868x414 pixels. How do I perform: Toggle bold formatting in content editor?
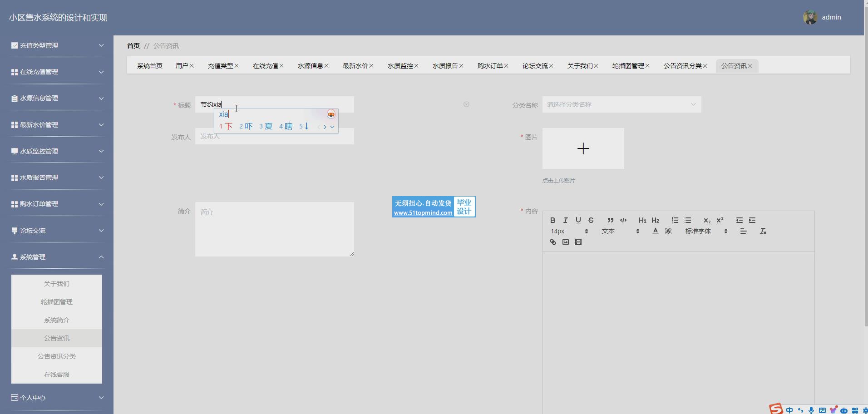(x=552, y=220)
